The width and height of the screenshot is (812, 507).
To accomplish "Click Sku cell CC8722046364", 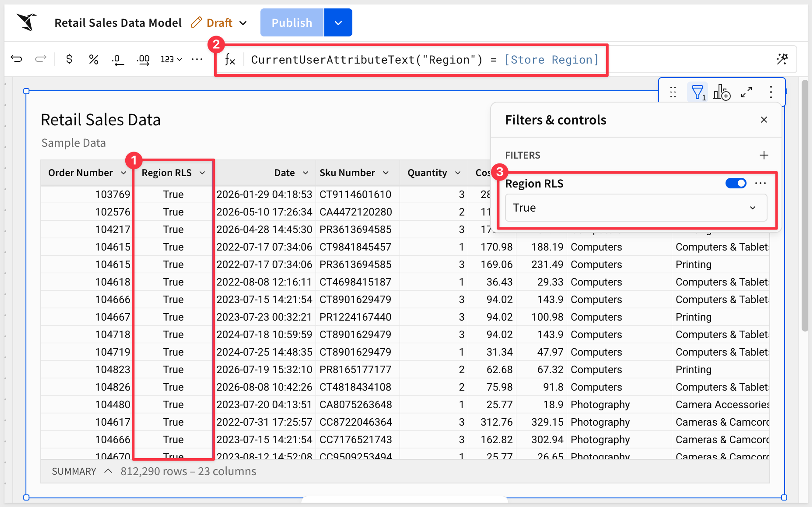I will tap(357, 422).
